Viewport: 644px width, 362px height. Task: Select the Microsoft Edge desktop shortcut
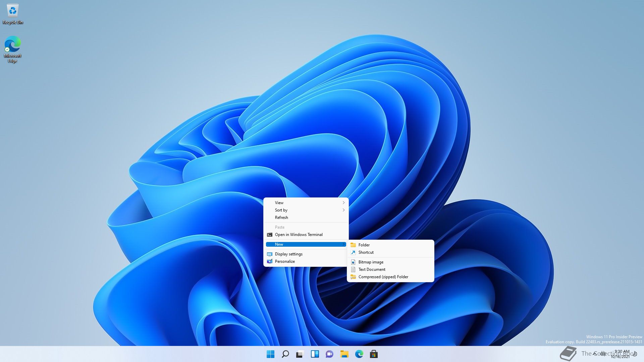click(13, 49)
